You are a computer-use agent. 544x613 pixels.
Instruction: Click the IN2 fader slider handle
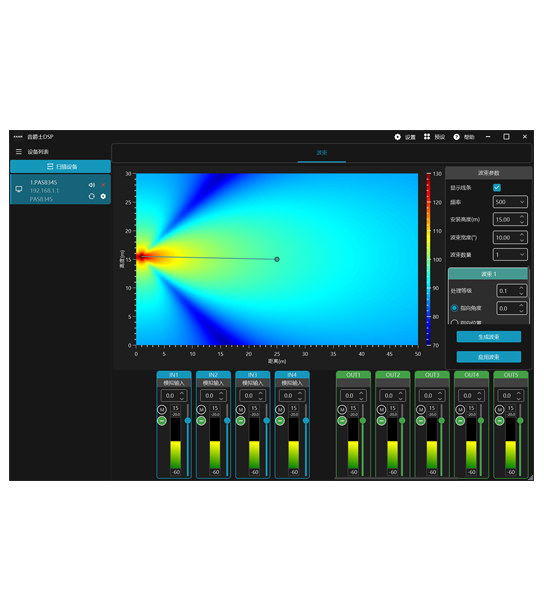click(x=227, y=421)
